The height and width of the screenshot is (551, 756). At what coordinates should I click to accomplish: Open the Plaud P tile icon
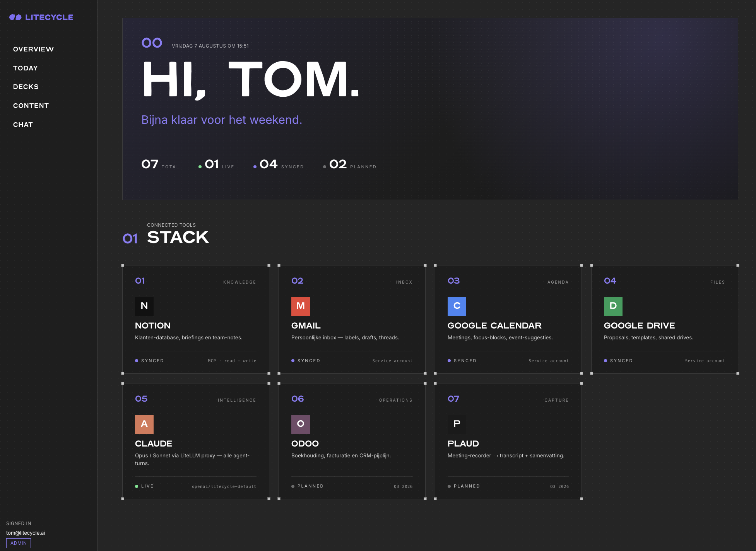(457, 424)
